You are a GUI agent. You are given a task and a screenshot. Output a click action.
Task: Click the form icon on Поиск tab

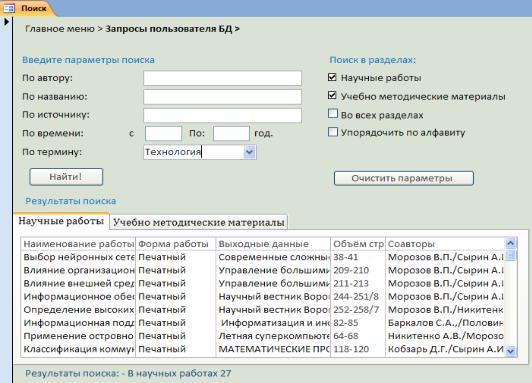tap(8, 8)
